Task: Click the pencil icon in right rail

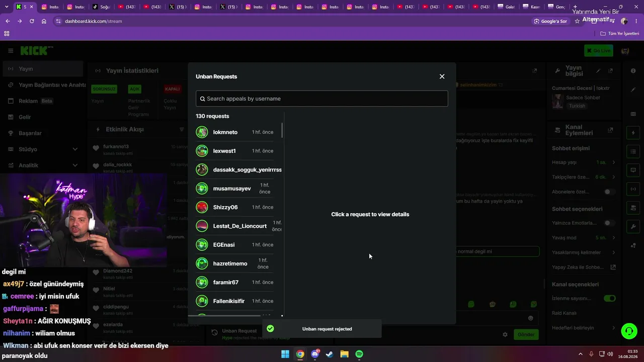Action: pos(633,89)
